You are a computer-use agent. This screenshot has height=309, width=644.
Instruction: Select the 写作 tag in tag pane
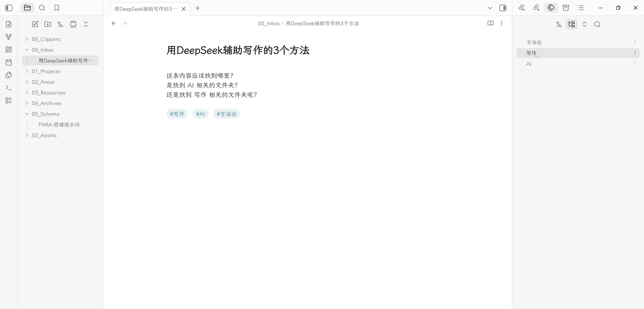578,53
